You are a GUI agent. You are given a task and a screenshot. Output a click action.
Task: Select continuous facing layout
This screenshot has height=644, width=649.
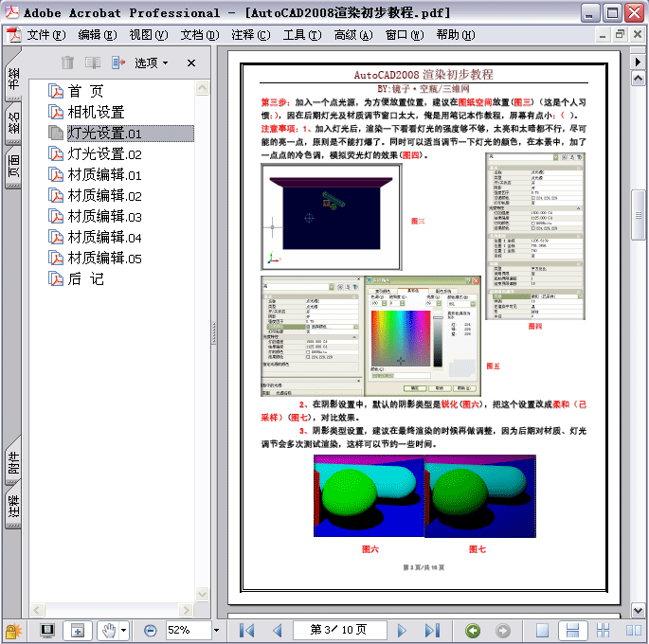pyautogui.click(x=603, y=631)
